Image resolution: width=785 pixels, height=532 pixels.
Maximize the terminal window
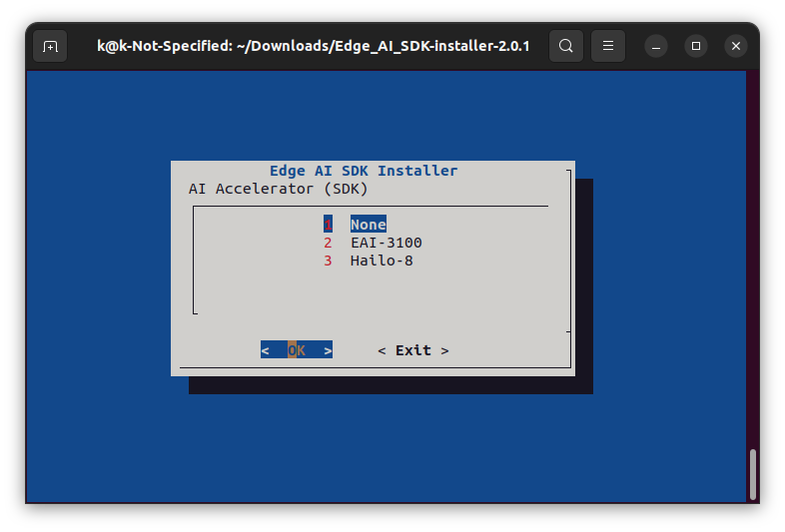point(696,47)
